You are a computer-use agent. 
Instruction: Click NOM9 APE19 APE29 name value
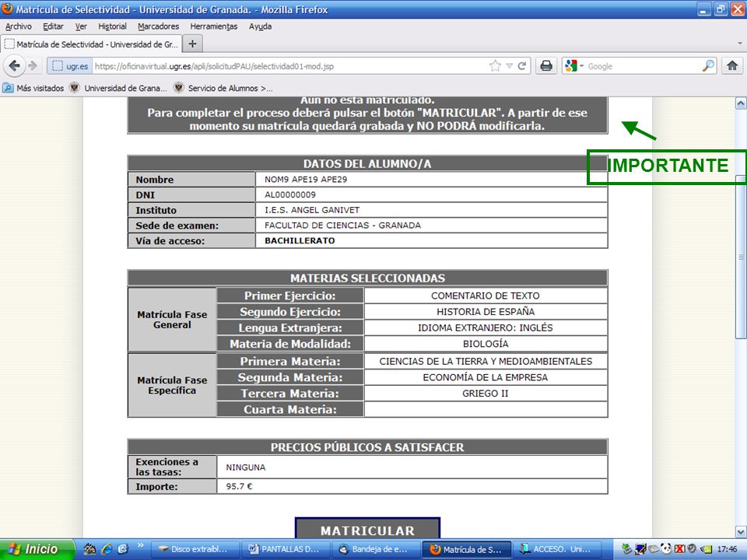pyautogui.click(x=306, y=180)
